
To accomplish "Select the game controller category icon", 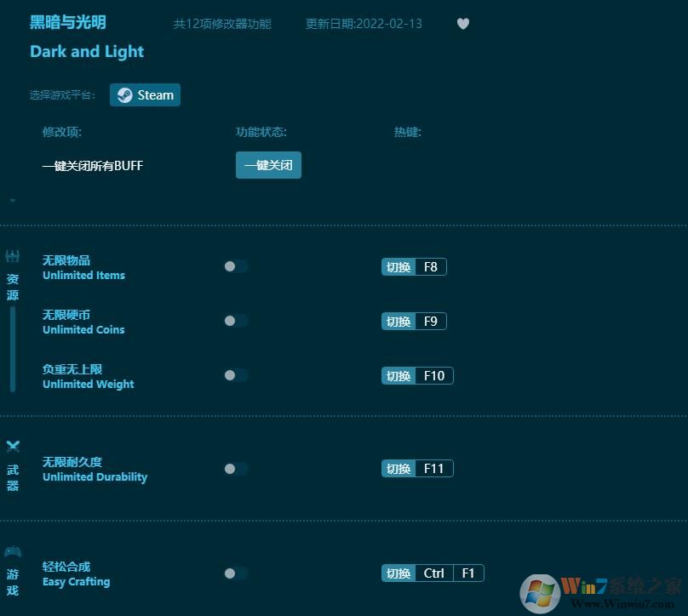I will [13, 551].
